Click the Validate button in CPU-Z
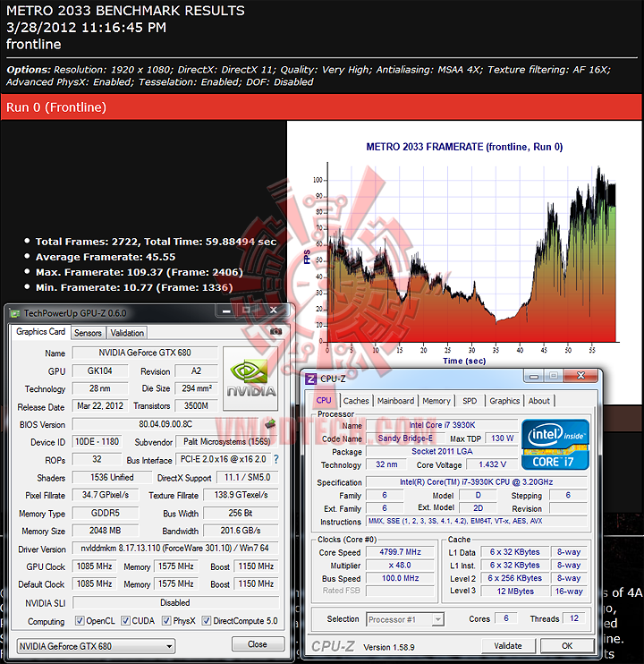 (508, 646)
